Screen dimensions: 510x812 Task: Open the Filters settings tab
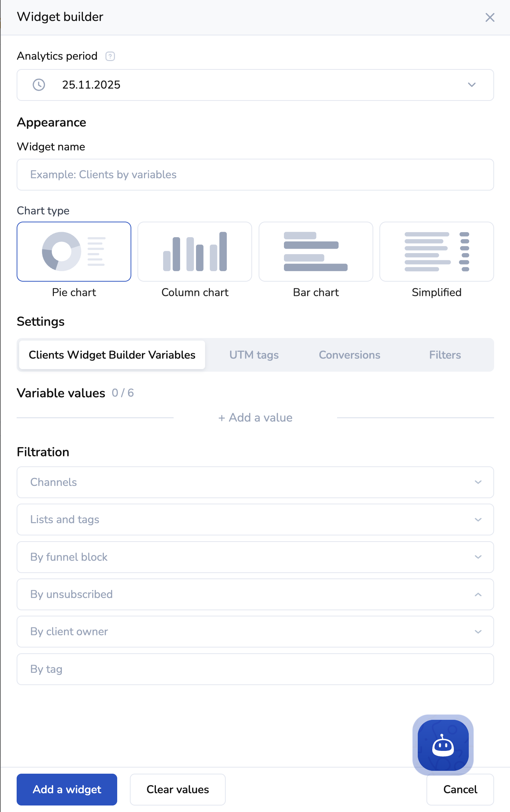tap(445, 355)
